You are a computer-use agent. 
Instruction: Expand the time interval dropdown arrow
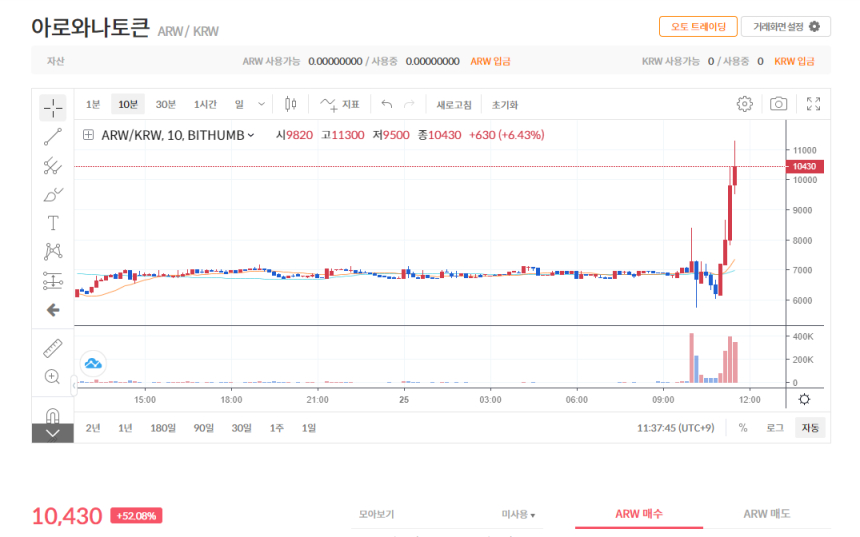point(262,104)
